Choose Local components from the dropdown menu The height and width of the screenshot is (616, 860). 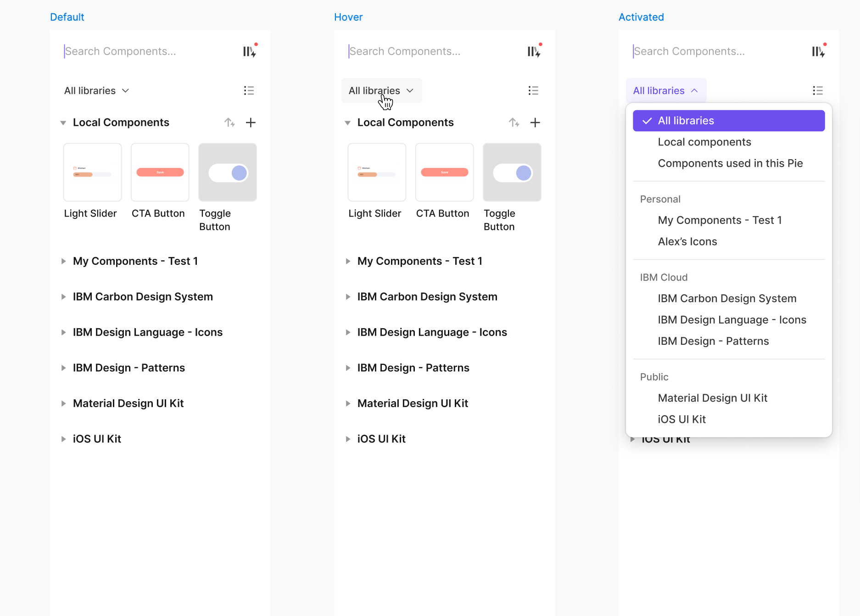pyautogui.click(x=704, y=142)
